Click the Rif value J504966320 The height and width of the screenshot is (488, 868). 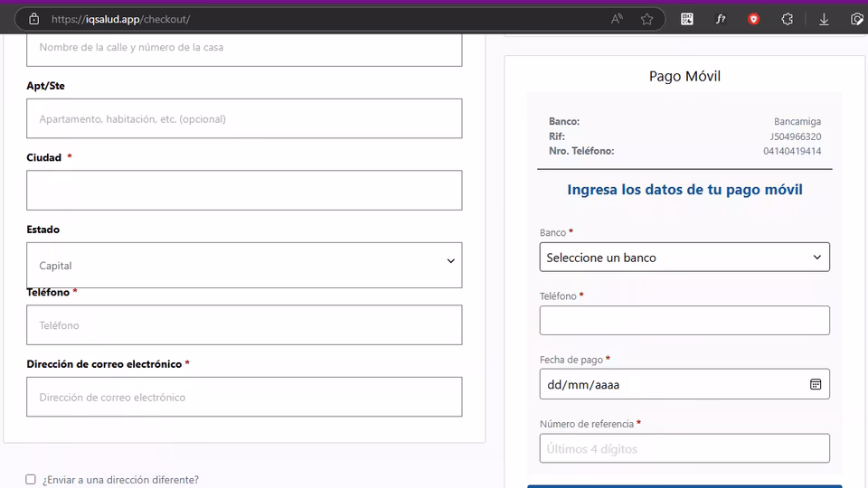pos(796,136)
